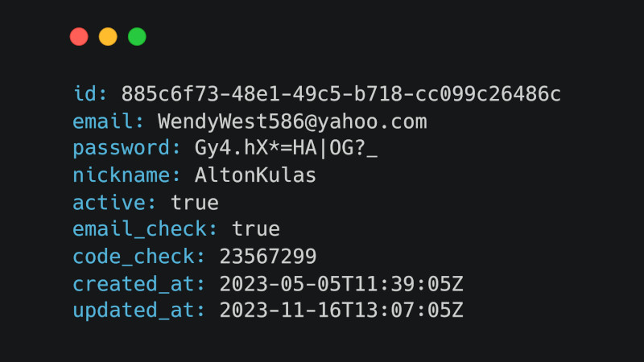
Task: Click the updated_at timestamp value
Action: pos(341,311)
